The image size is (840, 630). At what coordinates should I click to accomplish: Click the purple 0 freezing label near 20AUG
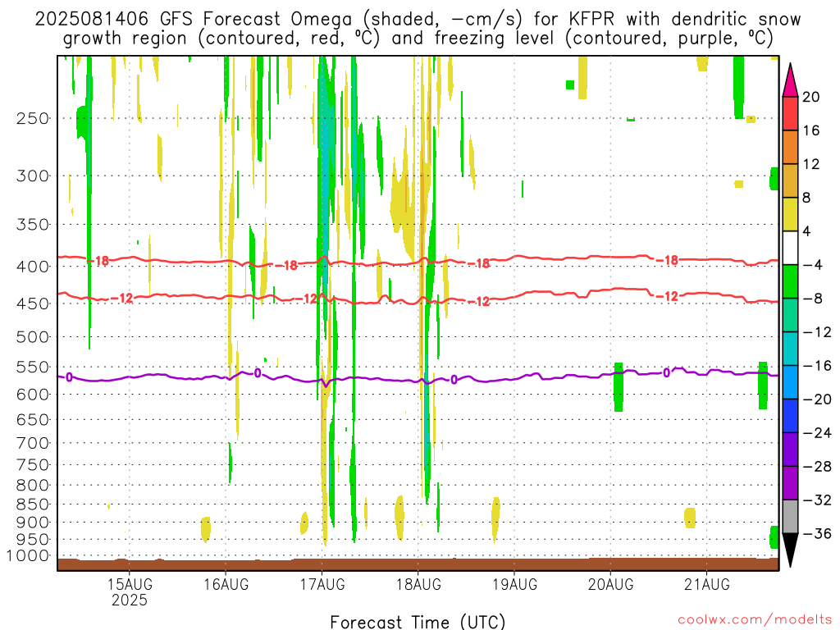(x=666, y=373)
